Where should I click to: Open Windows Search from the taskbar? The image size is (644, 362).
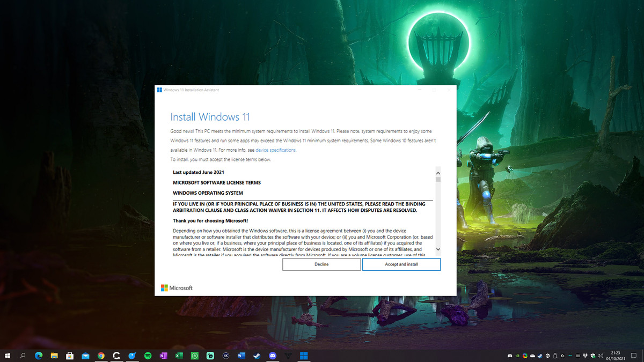coord(22,355)
